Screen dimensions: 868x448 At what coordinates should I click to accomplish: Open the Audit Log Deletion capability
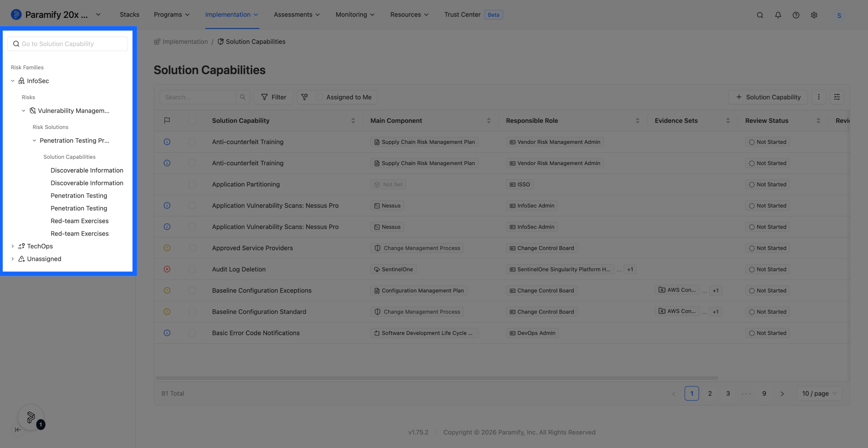(x=239, y=269)
